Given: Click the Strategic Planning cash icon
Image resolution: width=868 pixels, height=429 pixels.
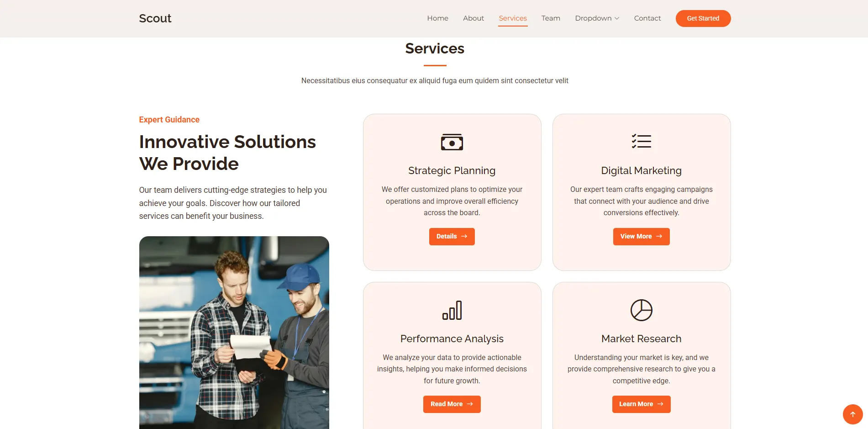Looking at the screenshot, I should 452,142.
